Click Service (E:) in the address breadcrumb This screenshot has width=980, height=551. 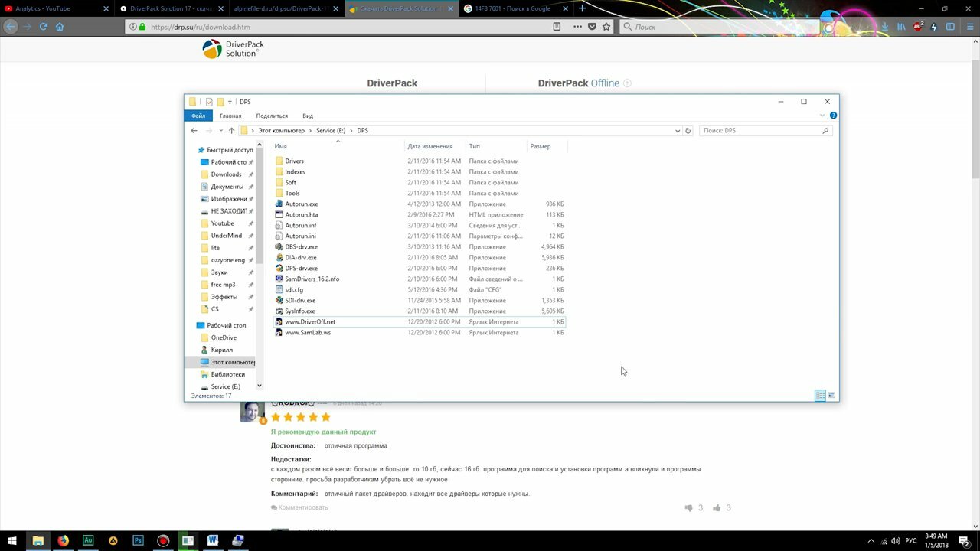tap(331, 131)
